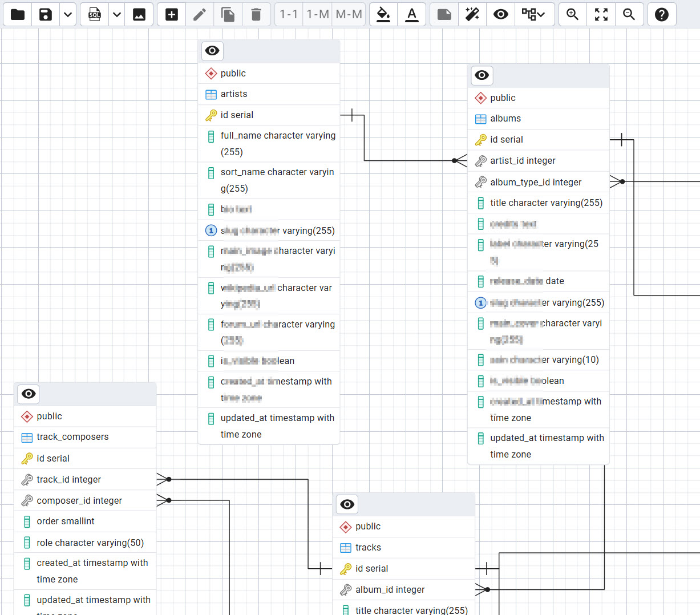
Task: Click the auto align magic wand
Action: tap(472, 14)
